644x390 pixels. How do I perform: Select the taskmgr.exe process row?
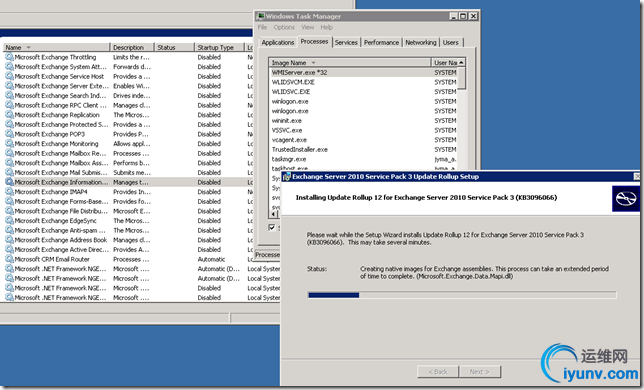click(363, 159)
